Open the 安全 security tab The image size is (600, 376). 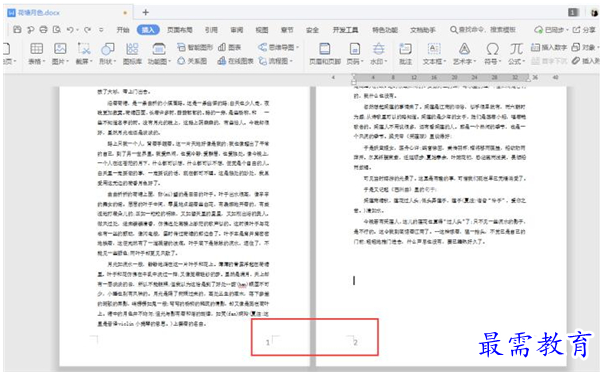312,30
